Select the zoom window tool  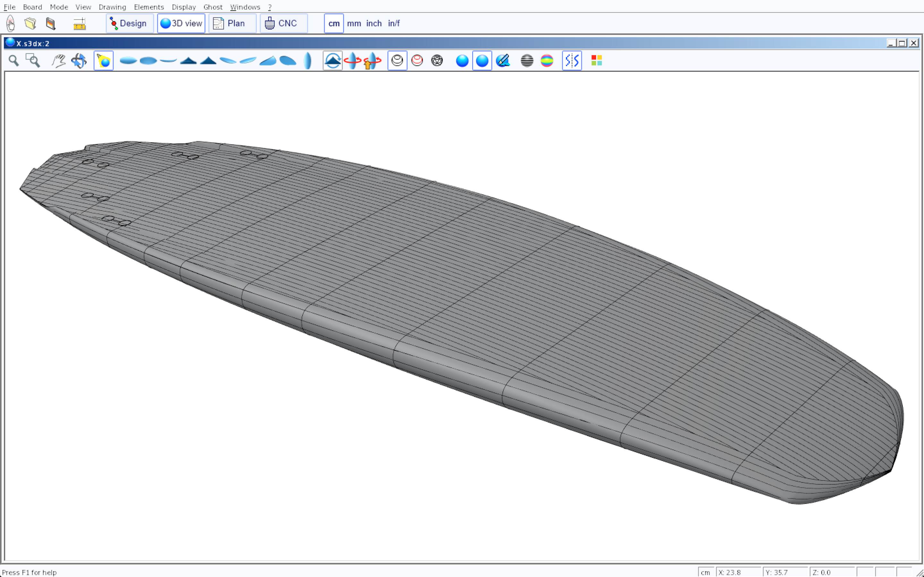click(33, 61)
